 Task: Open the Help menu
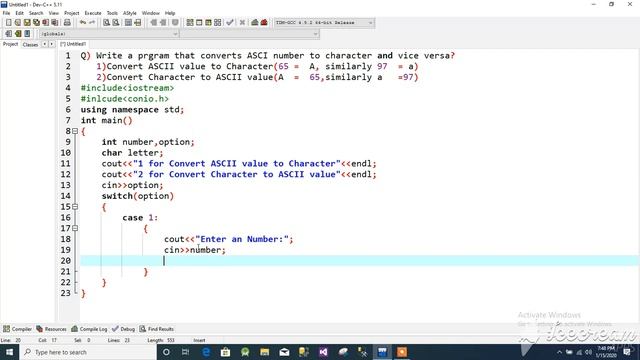pos(170,13)
